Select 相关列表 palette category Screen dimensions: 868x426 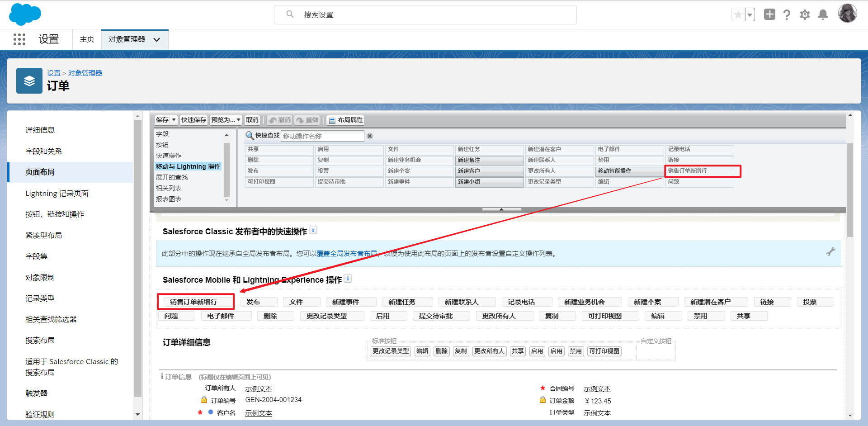[x=169, y=188]
